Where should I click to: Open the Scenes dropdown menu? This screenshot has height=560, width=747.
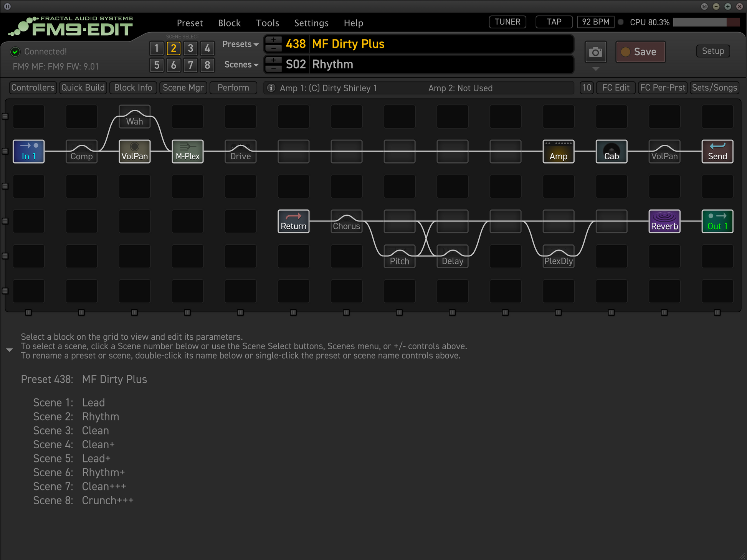241,64
